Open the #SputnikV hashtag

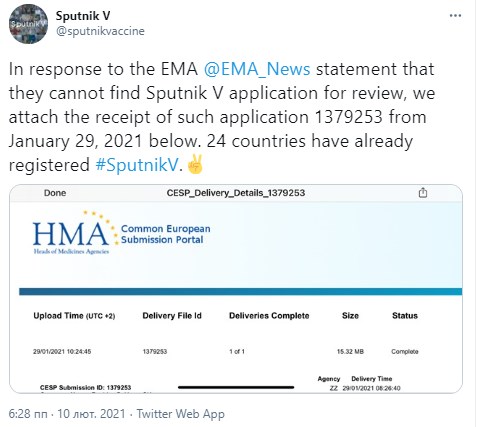click(x=137, y=165)
